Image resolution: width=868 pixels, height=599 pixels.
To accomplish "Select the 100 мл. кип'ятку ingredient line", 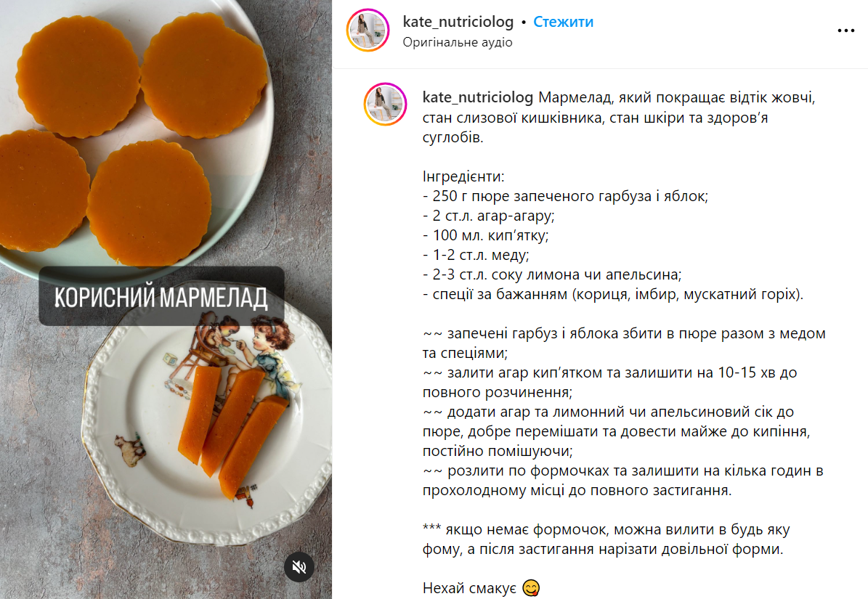I will point(485,235).
